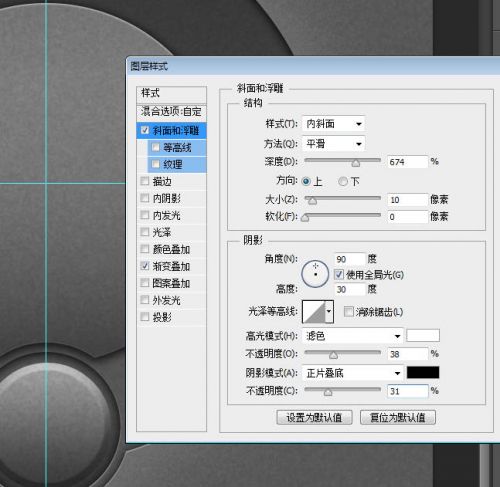Image resolution: width=500 pixels, height=487 pixels.
Task: Click the white highlight color swatch
Action: (423, 336)
